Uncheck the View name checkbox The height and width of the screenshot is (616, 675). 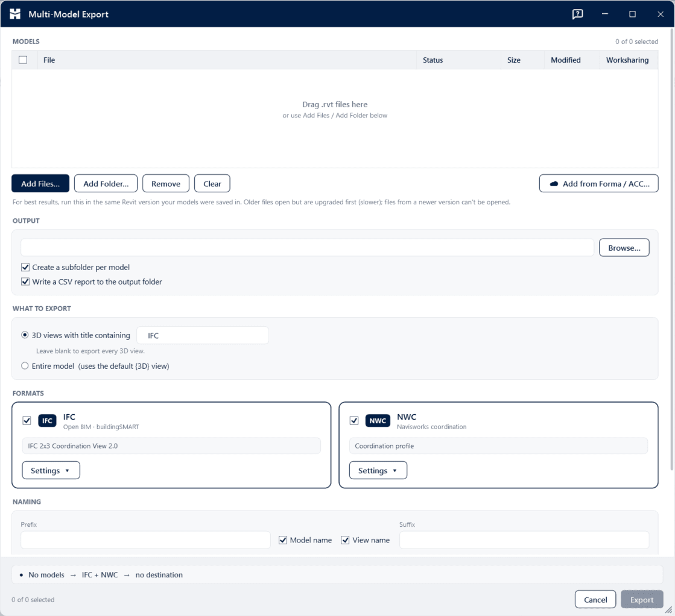345,540
